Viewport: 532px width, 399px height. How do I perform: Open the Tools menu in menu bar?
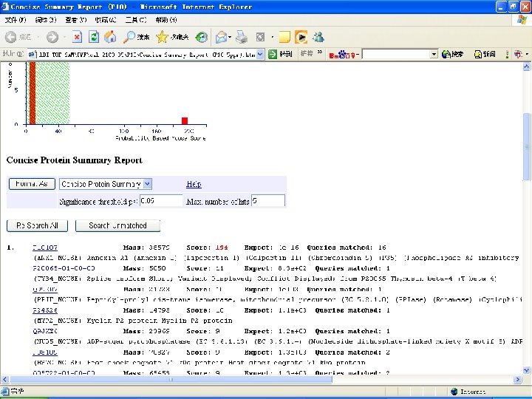[x=136, y=20]
